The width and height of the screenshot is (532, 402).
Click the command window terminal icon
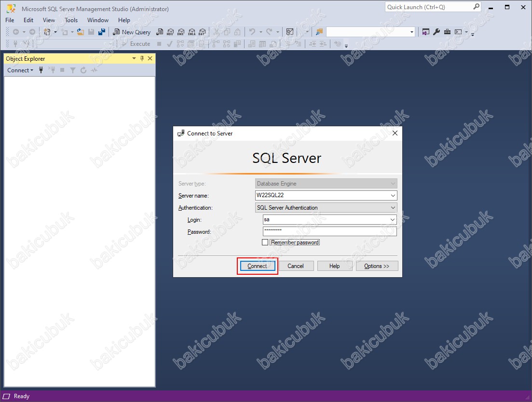pyautogui.click(x=458, y=32)
